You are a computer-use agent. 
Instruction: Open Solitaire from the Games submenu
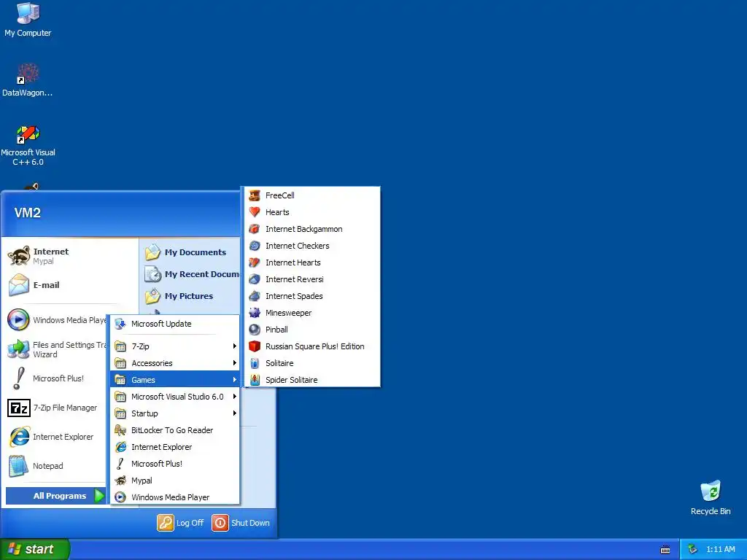tap(312, 363)
